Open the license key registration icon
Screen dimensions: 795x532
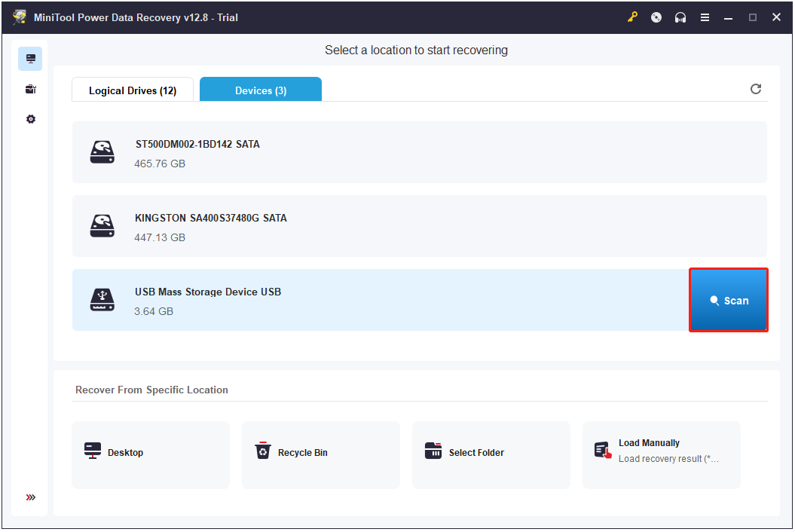(x=632, y=17)
